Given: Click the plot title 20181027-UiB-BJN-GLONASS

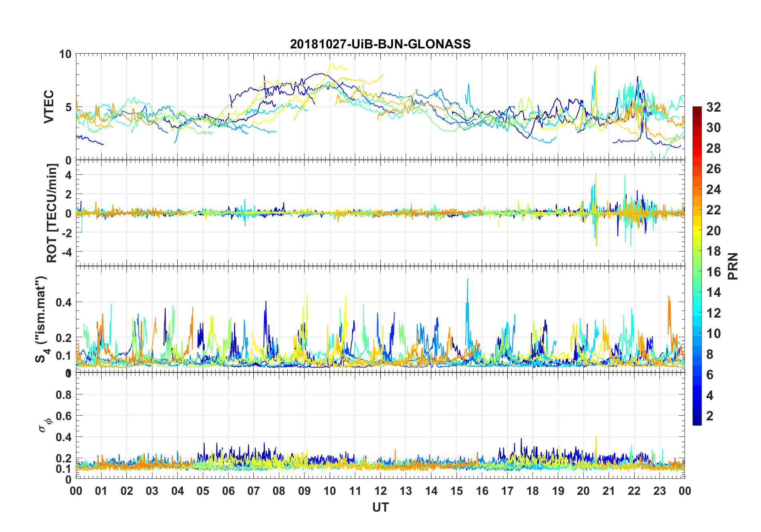Looking at the screenshot, I should [380, 44].
